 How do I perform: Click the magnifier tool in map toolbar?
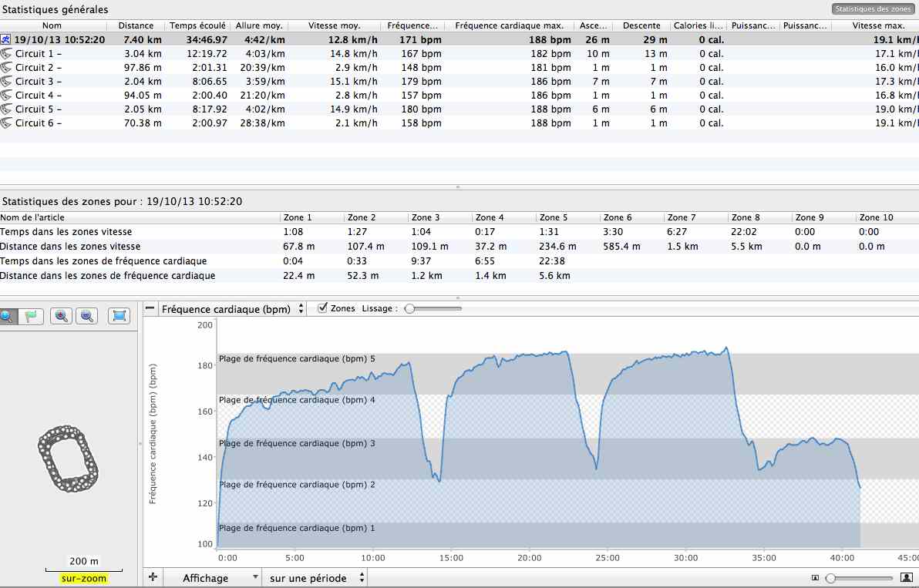click(x=7, y=316)
